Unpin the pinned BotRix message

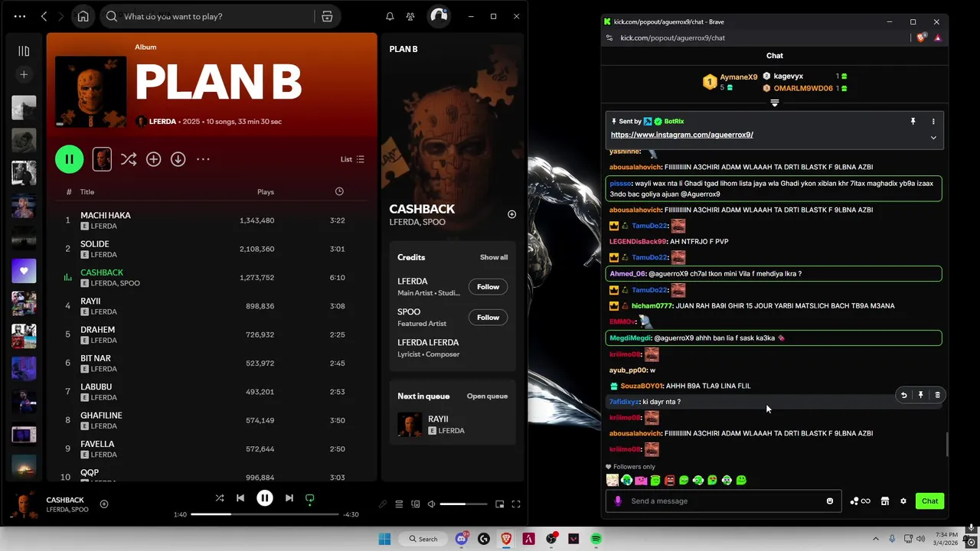tap(913, 122)
